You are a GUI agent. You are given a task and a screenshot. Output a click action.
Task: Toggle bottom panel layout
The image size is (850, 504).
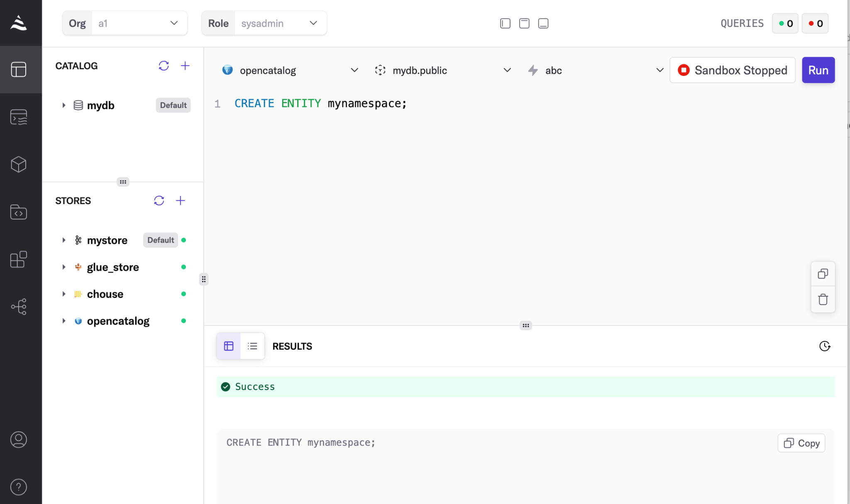pos(543,23)
